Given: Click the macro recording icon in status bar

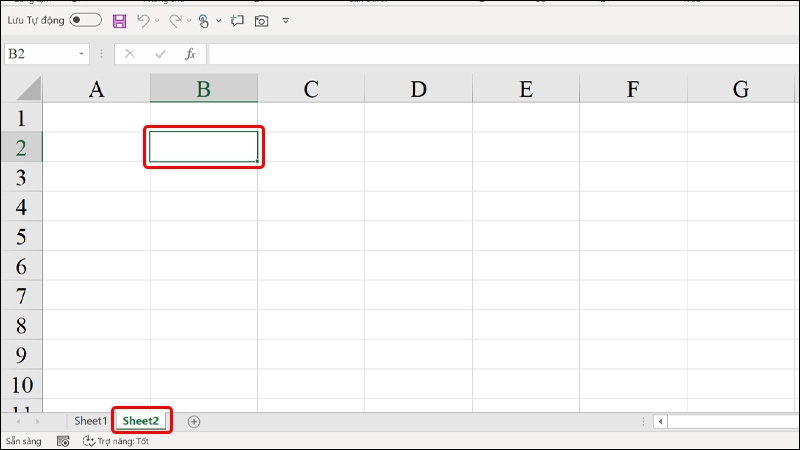Looking at the screenshot, I should (63, 441).
